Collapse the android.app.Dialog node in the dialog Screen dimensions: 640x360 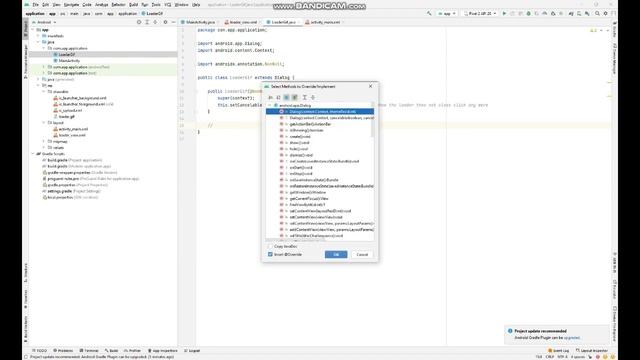coord(270,105)
